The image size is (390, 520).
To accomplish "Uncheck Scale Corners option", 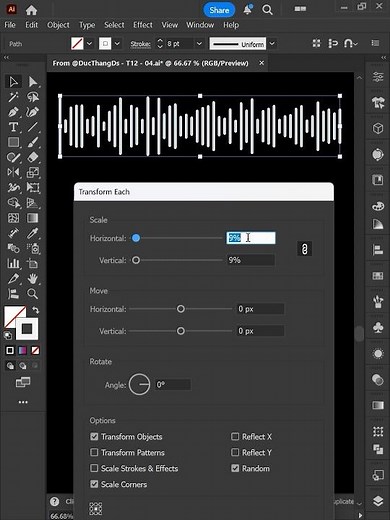I will point(94,484).
